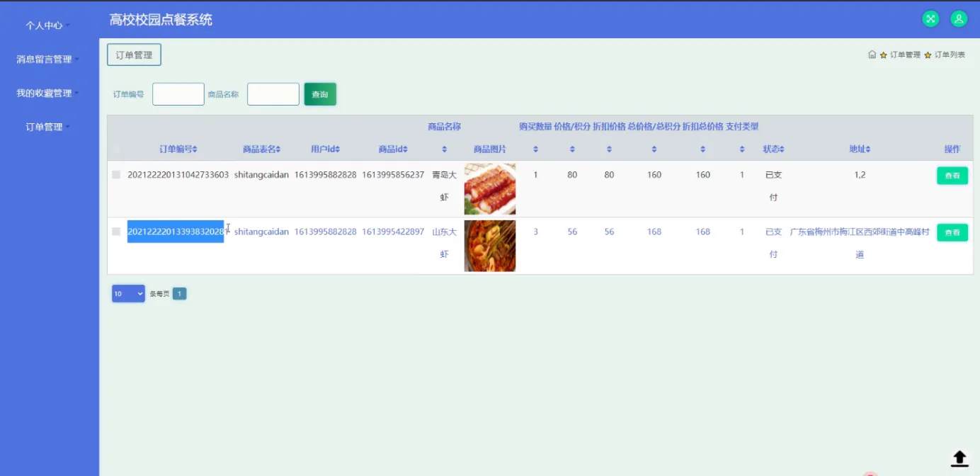Click 已支付 status in 山东大虾 row

(773, 243)
